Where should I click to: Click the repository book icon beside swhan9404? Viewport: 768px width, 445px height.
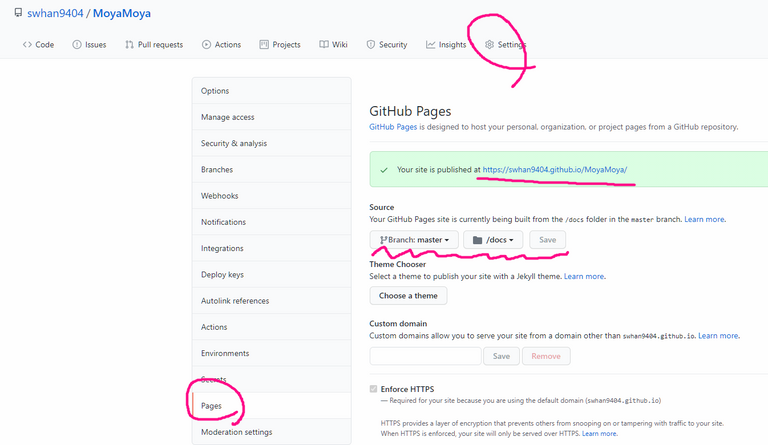[x=18, y=13]
